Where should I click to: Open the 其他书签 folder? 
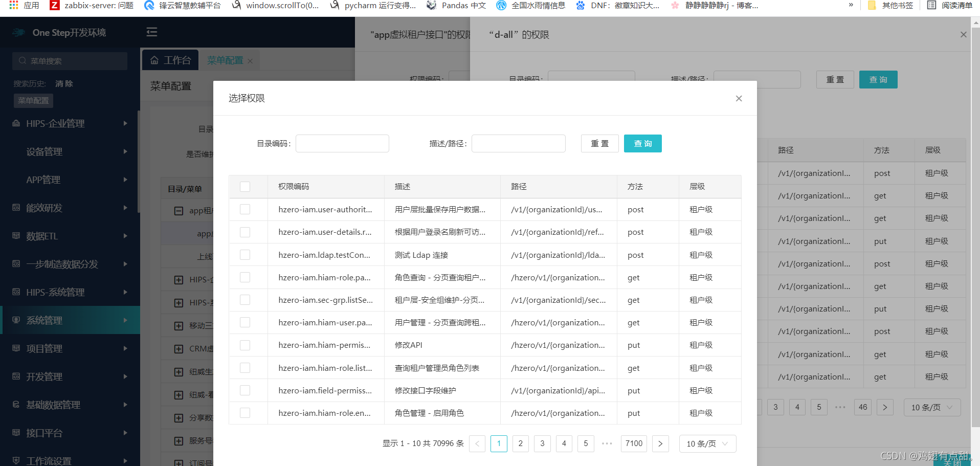pyautogui.click(x=890, y=5)
